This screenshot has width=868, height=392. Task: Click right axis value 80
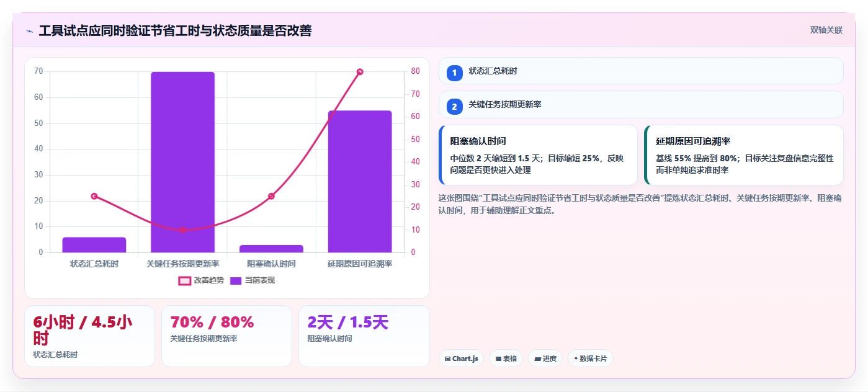pyautogui.click(x=415, y=71)
